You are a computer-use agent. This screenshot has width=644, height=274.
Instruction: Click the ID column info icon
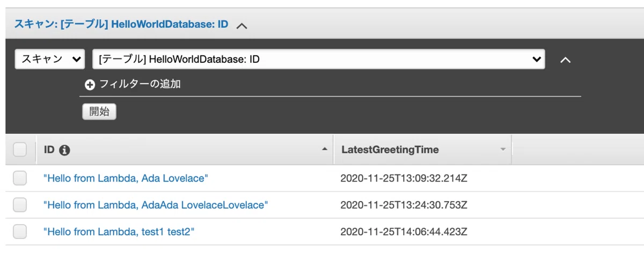(x=65, y=150)
